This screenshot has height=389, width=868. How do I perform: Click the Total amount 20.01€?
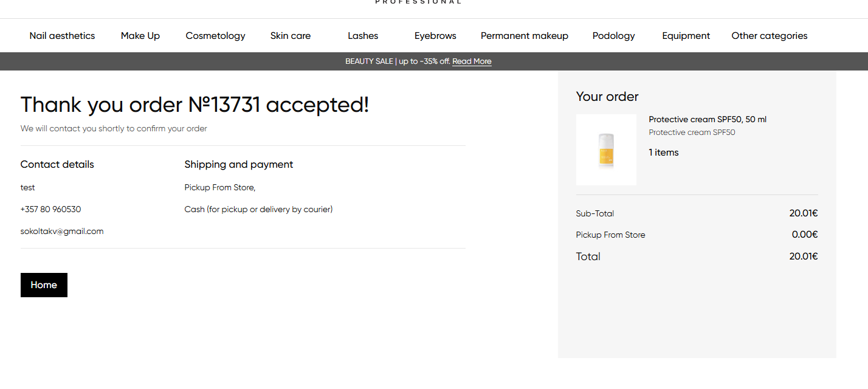pyautogui.click(x=803, y=256)
